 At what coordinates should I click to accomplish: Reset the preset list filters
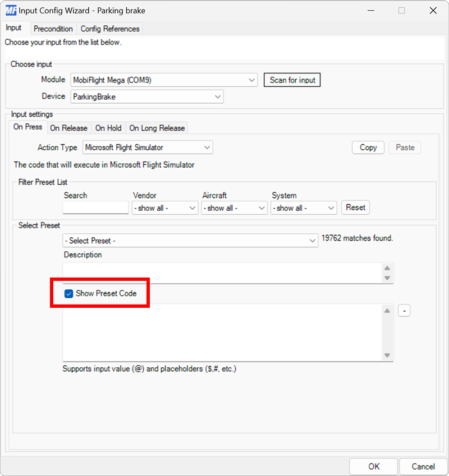tap(355, 207)
